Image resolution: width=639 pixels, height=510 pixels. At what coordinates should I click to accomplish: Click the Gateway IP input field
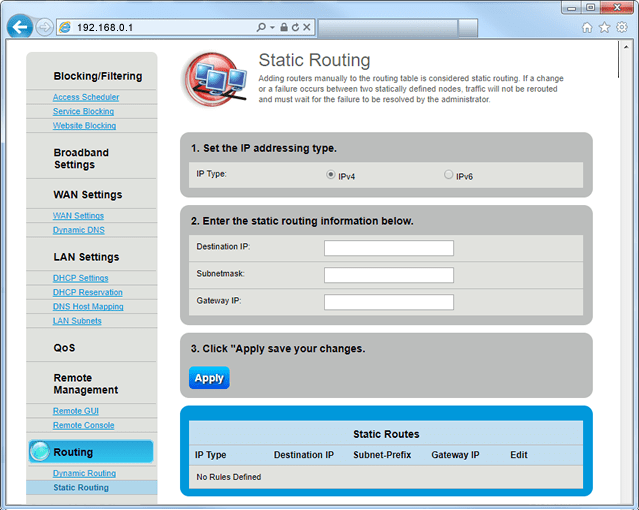[x=389, y=302]
